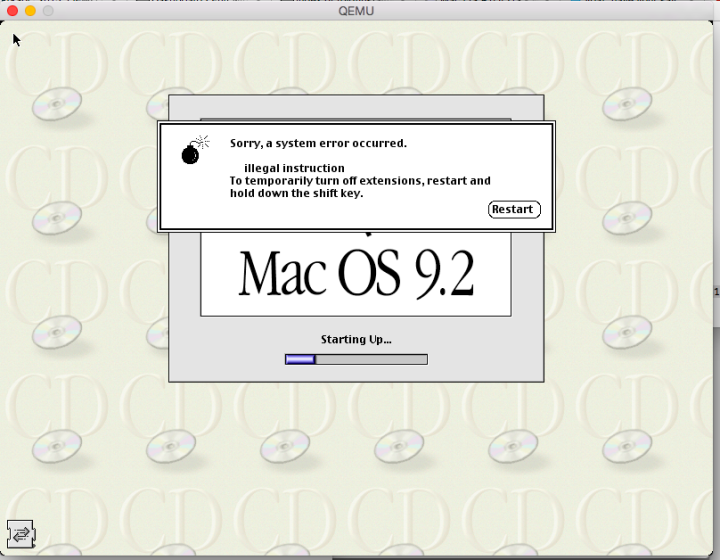Click the "To temporarily turn off extensions" line
Viewport: 720px width, 560px height.
[360, 180]
